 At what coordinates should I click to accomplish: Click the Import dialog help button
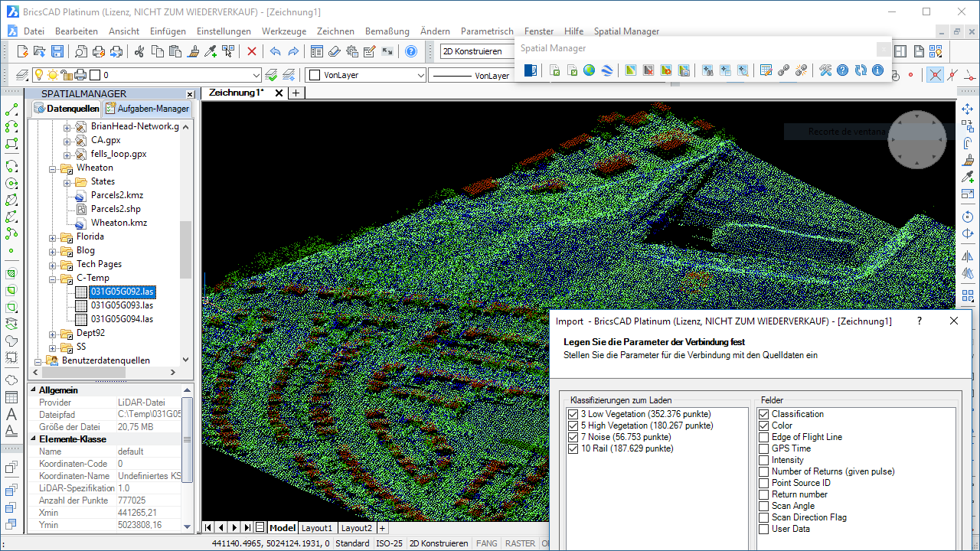pos(919,321)
